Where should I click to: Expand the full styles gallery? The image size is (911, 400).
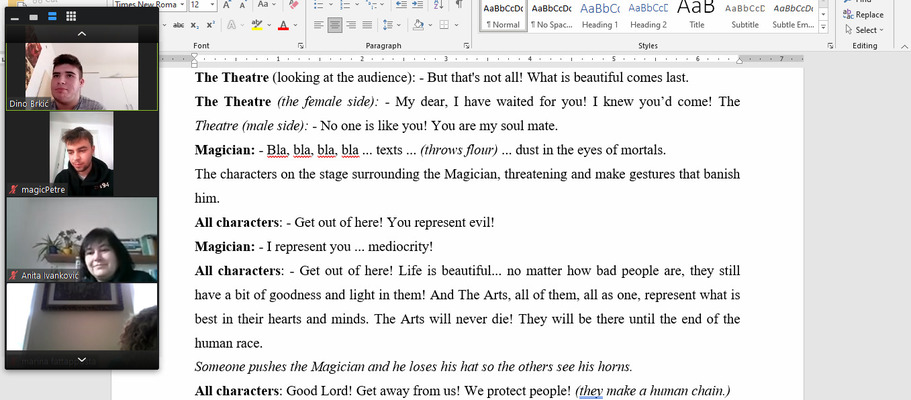823,27
